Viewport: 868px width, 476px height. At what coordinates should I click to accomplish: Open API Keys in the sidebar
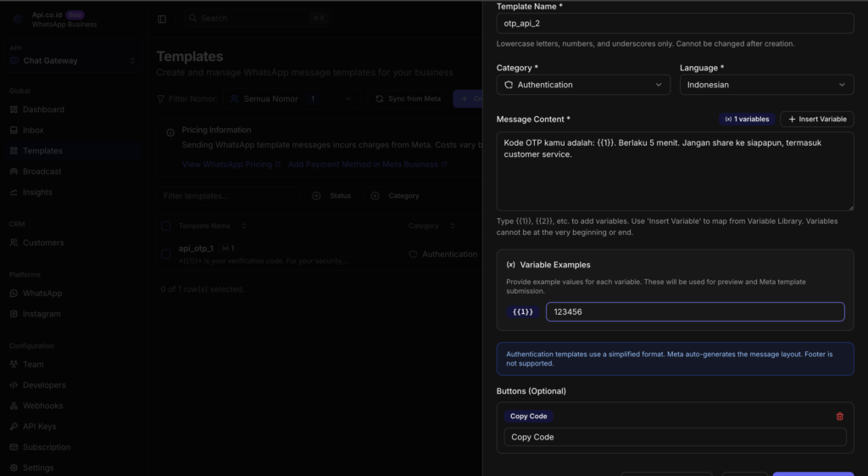click(x=73, y=427)
